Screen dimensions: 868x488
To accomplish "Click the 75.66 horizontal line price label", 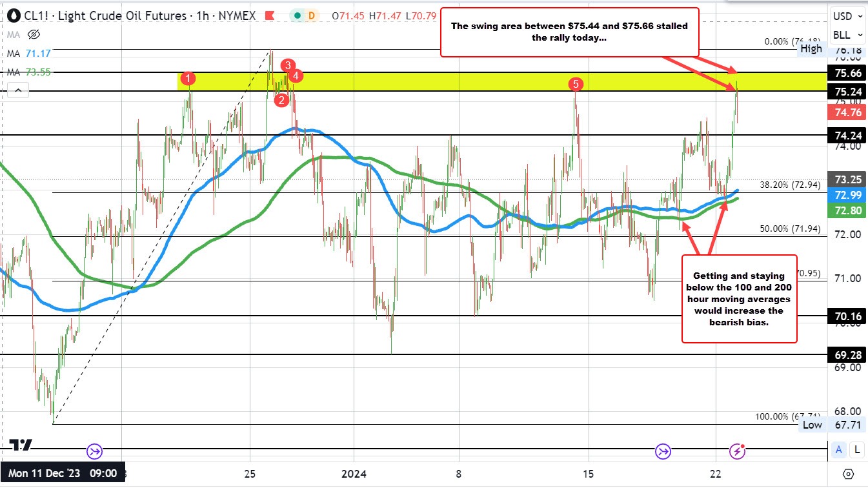I will pos(846,72).
